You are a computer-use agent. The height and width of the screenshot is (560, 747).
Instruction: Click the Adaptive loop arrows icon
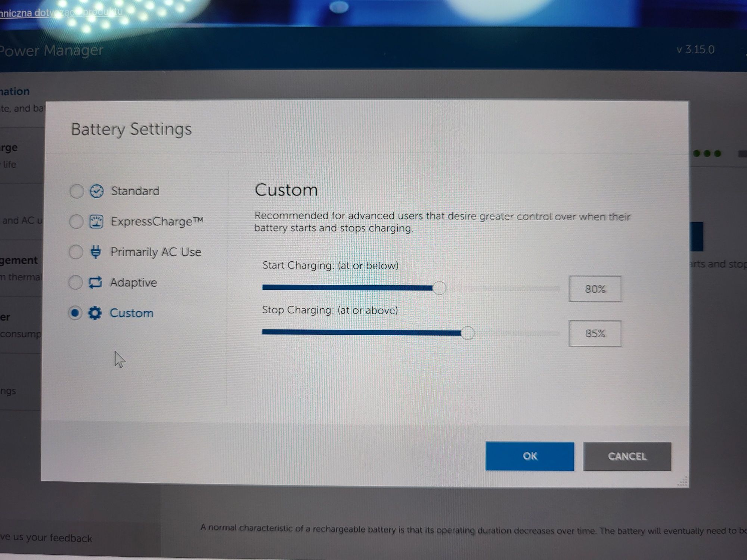tap(95, 282)
